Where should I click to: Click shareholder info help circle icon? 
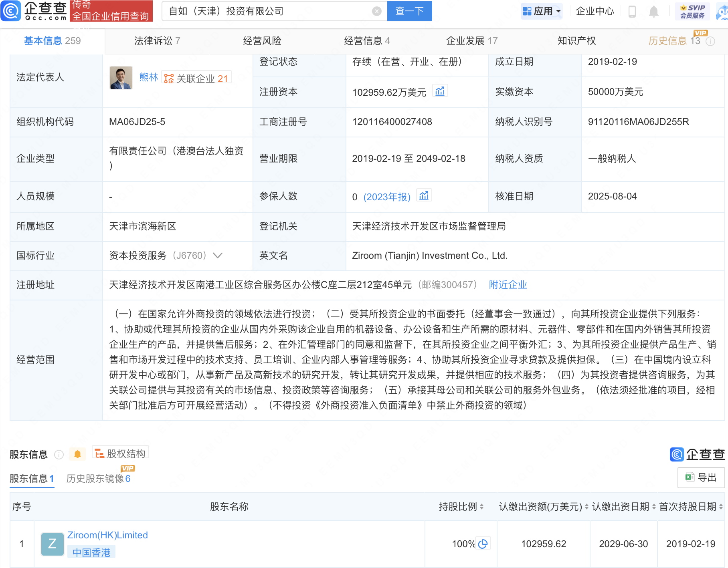pyautogui.click(x=59, y=454)
